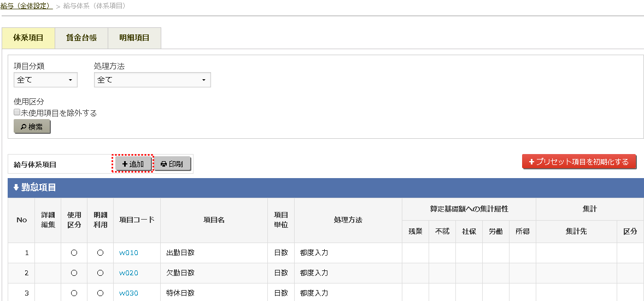Open item code w030 link

[x=128, y=293]
